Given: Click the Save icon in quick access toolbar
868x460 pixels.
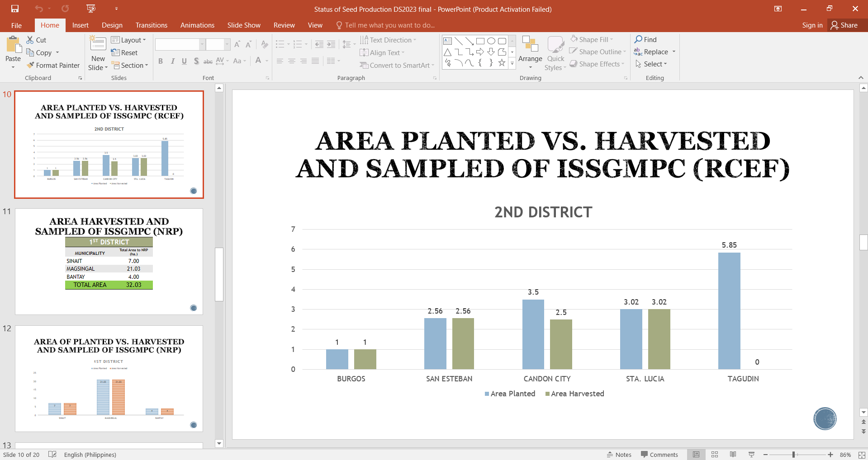Looking at the screenshot, I should [15, 9].
